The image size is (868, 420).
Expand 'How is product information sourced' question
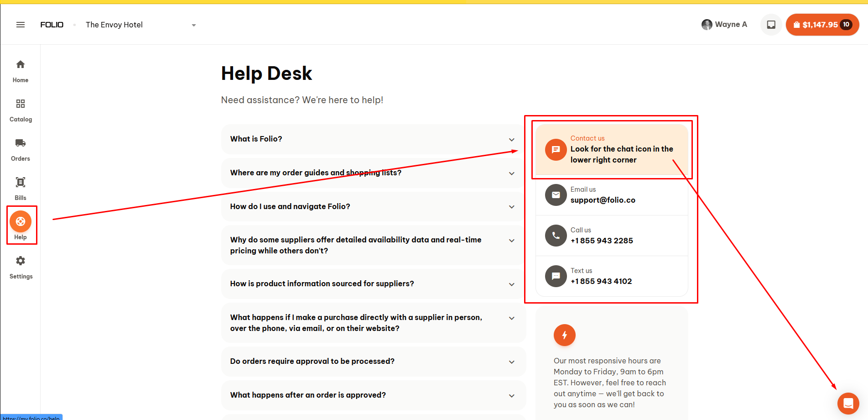[x=373, y=284]
